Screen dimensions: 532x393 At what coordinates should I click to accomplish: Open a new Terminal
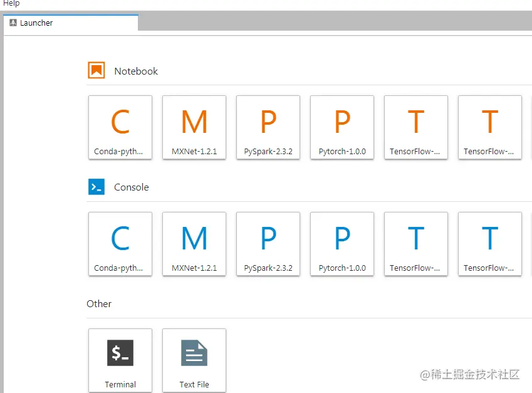120,360
